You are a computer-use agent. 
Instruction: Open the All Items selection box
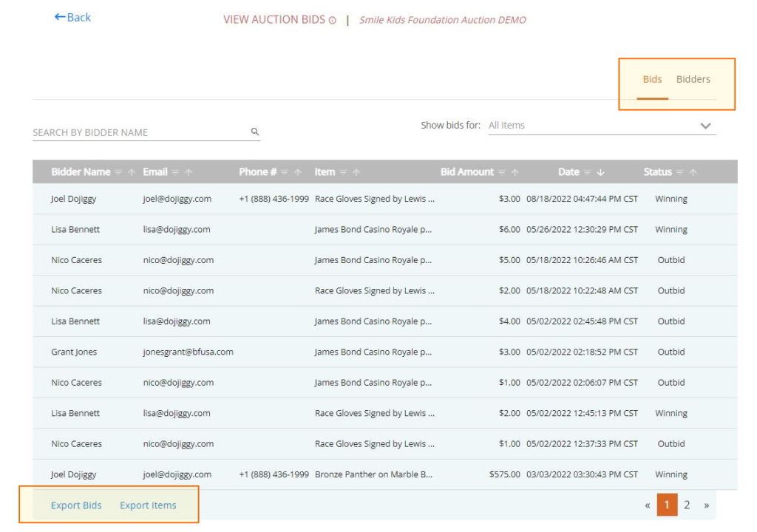[x=602, y=126]
